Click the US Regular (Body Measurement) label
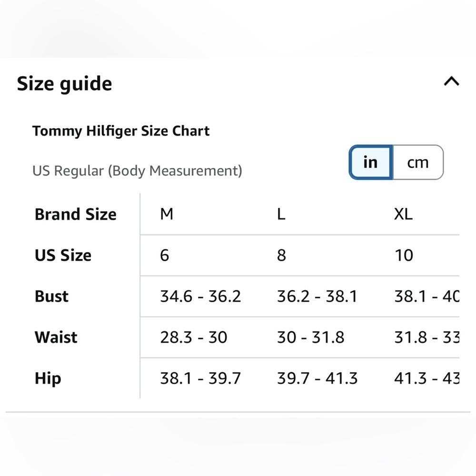The height and width of the screenshot is (476, 476). [x=137, y=170]
